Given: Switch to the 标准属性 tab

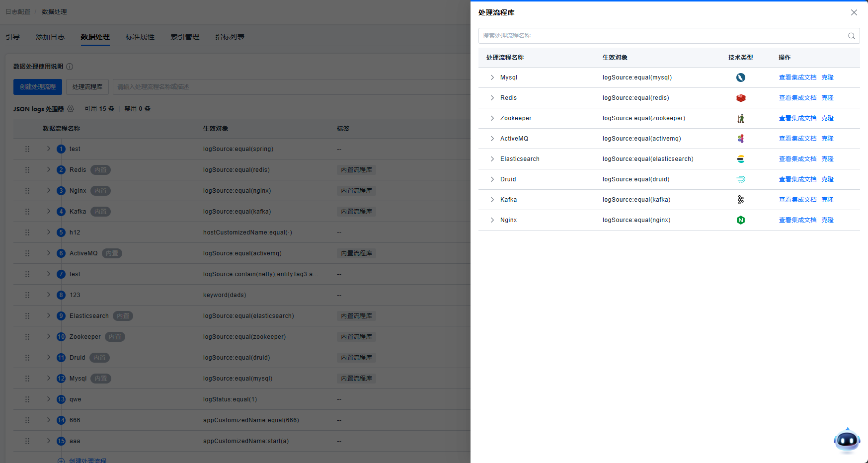Looking at the screenshot, I should [140, 37].
